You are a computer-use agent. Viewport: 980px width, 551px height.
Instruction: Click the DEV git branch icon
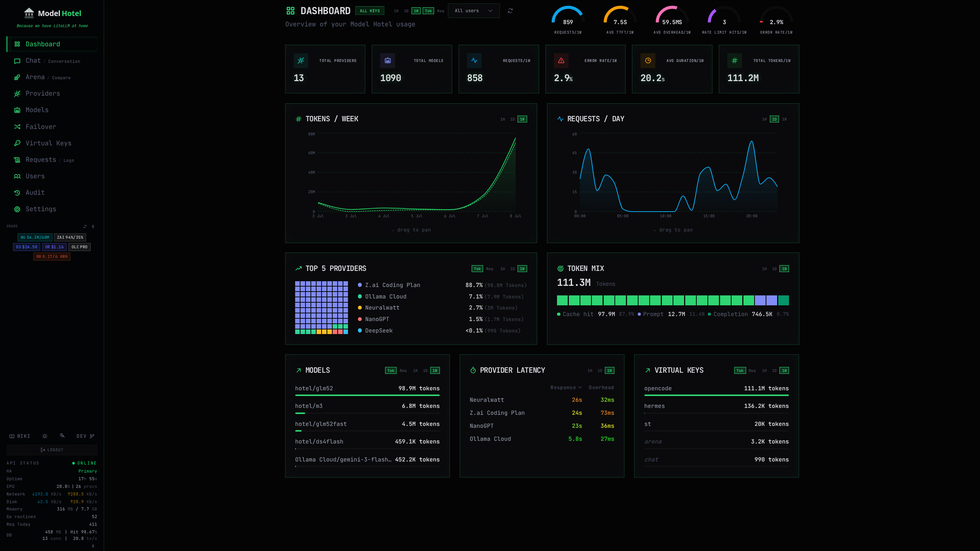click(92, 436)
